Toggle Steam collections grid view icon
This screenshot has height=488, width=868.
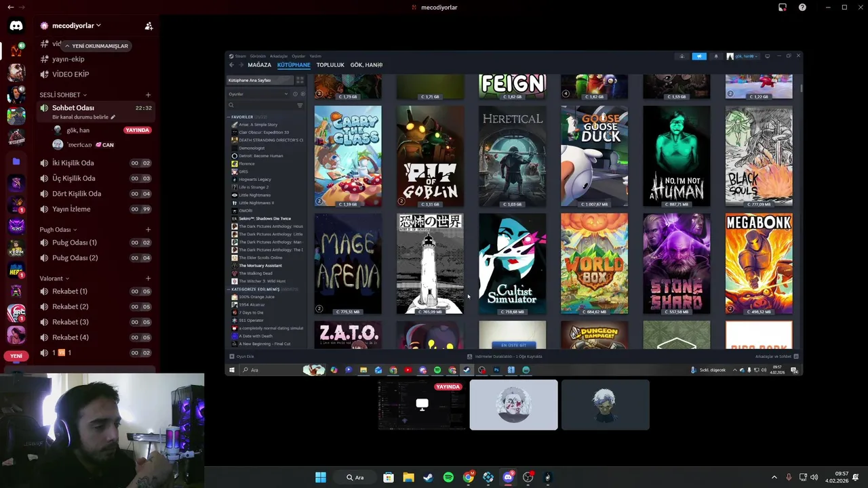(x=300, y=80)
